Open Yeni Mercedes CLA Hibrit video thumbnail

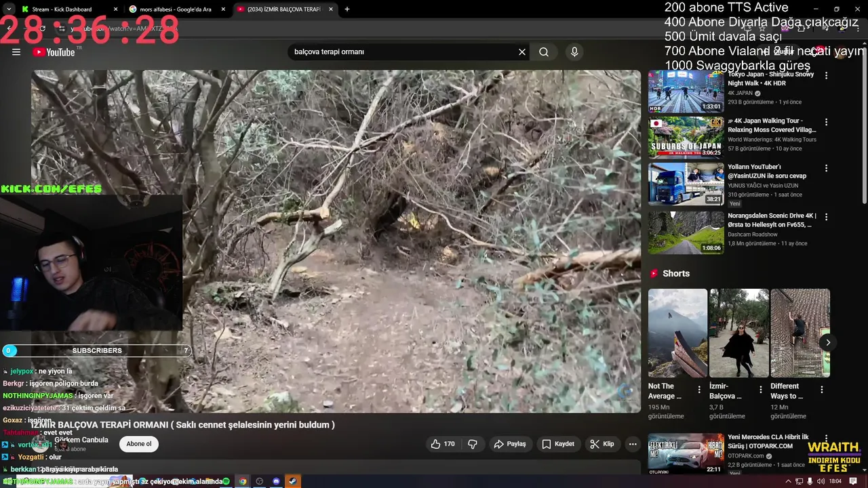(686, 453)
